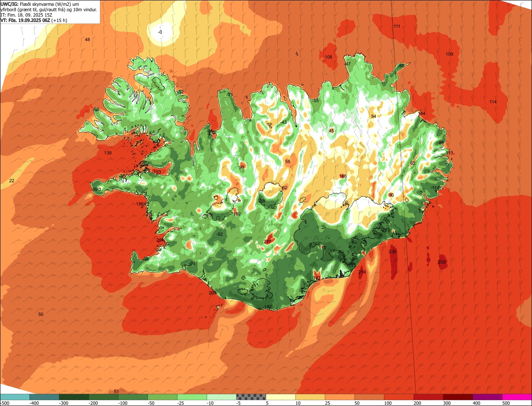Select the light green legend swatch between -25 and -10

(x=192, y=397)
